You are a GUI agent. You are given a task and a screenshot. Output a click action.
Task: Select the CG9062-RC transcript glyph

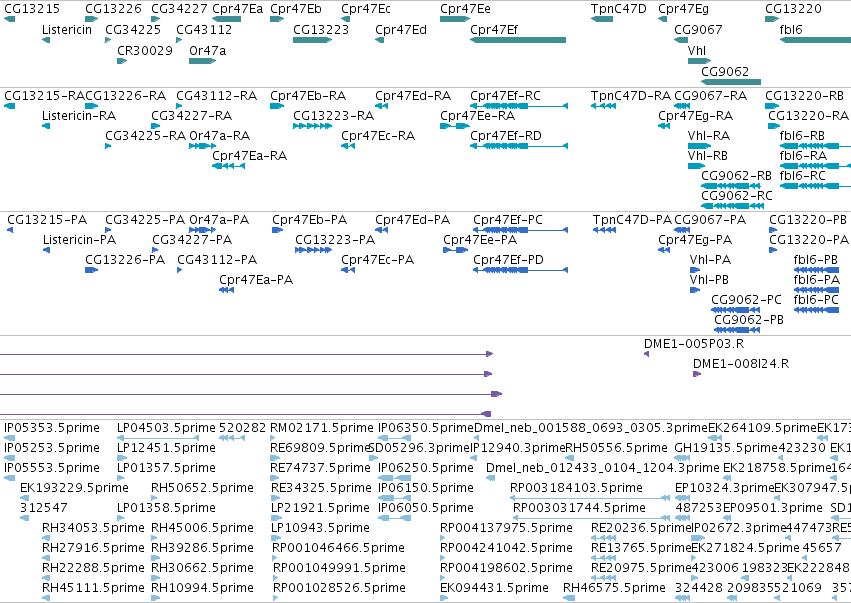click(733, 206)
